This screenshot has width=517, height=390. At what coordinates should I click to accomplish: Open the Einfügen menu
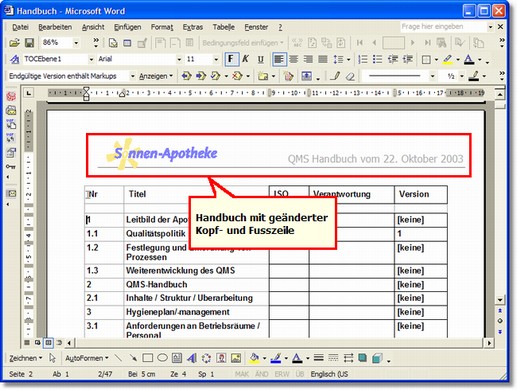click(x=127, y=27)
